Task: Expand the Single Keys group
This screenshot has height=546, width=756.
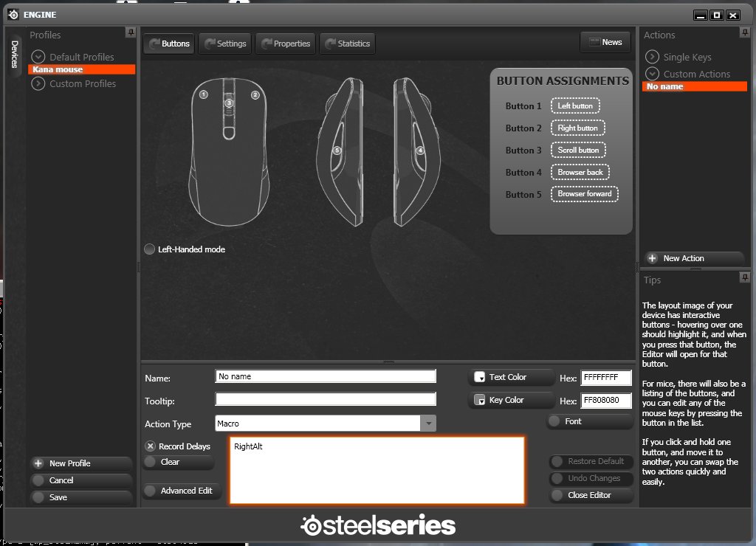Action: (653, 57)
